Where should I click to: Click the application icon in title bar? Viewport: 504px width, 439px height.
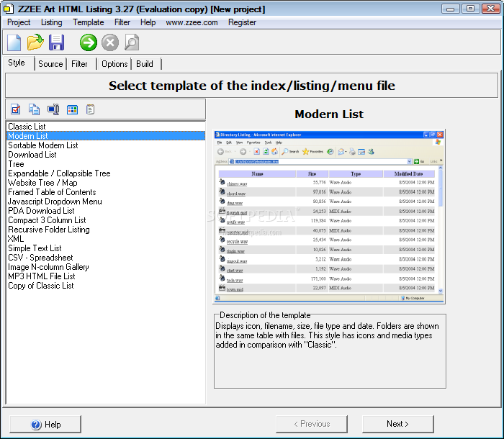pos(9,9)
